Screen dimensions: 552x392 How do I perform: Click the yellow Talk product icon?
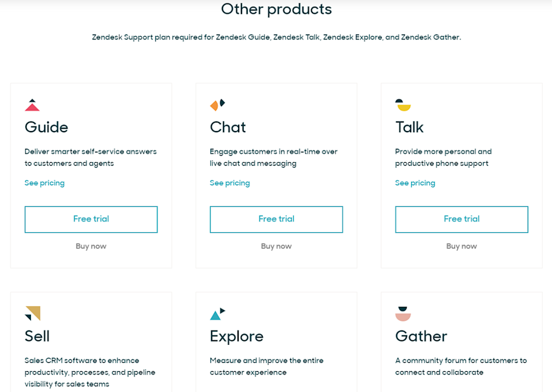pyautogui.click(x=402, y=105)
